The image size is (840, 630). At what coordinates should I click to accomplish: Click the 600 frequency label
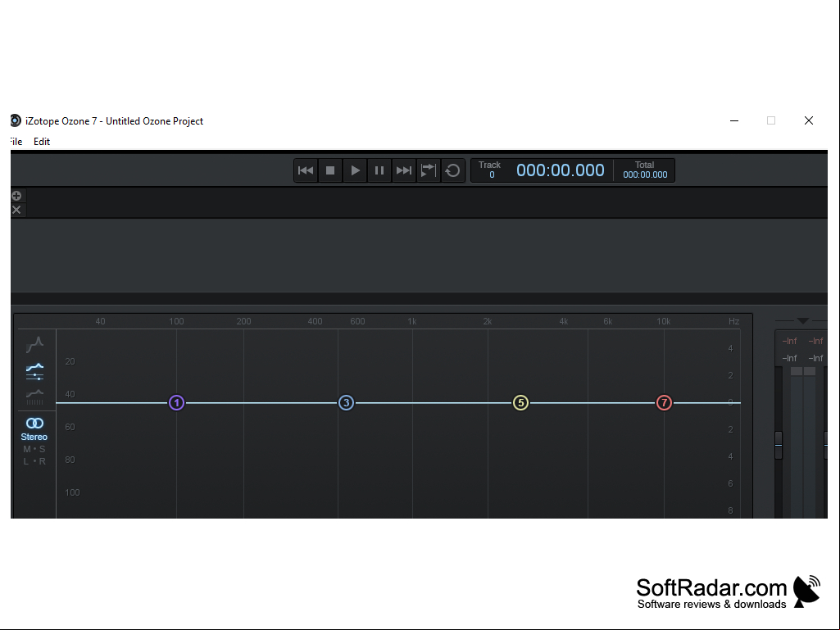[x=357, y=321]
